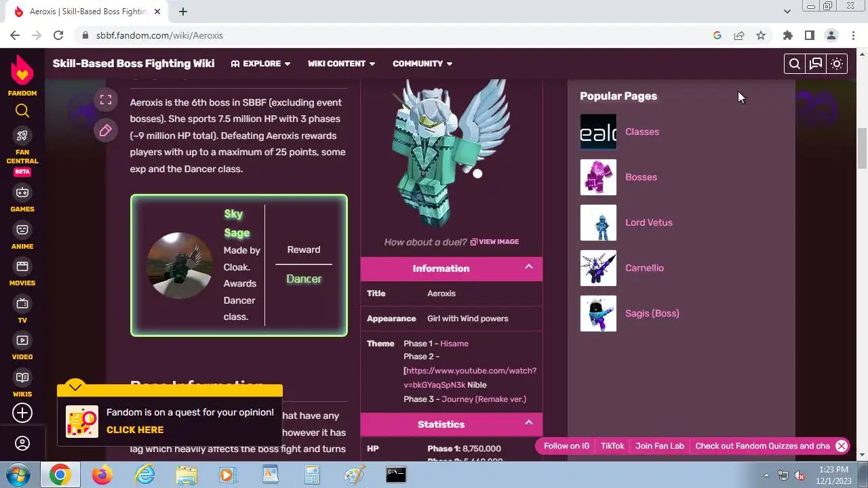Open the Lord Vetus page link

click(x=649, y=222)
